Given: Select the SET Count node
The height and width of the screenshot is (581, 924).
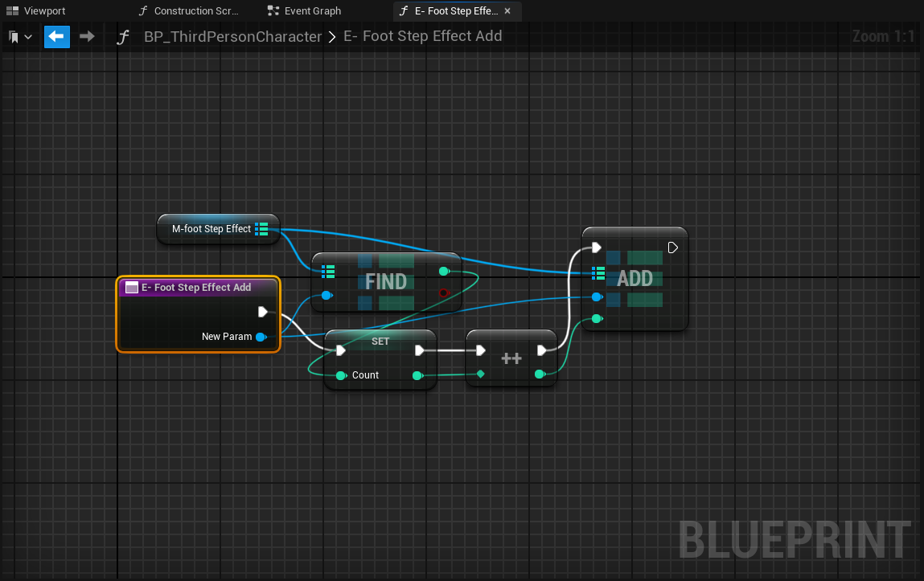Looking at the screenshot, I should click(380, 359).
